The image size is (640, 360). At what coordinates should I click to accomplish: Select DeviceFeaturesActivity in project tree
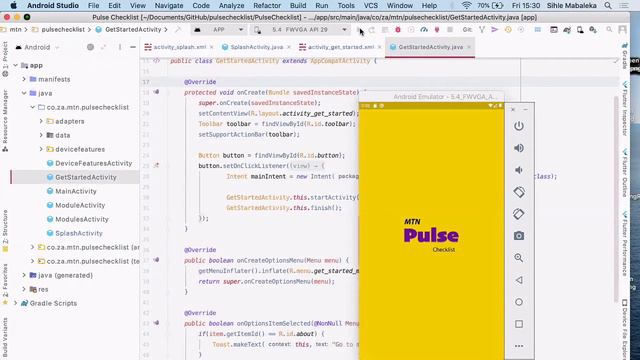(93, 163)
